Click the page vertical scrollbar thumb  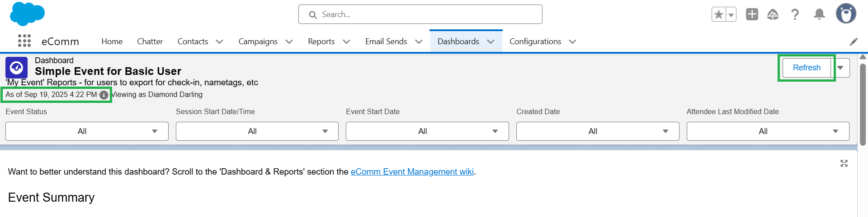pos(863,104)
